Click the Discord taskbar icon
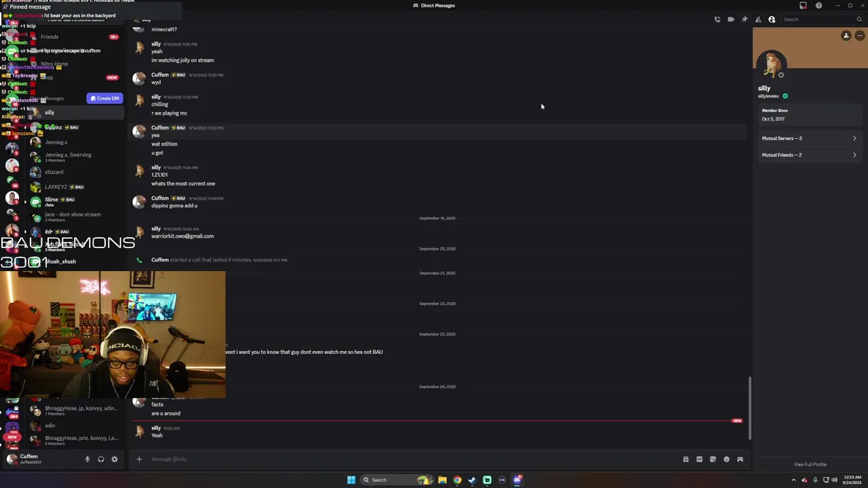 pos(517,480)
